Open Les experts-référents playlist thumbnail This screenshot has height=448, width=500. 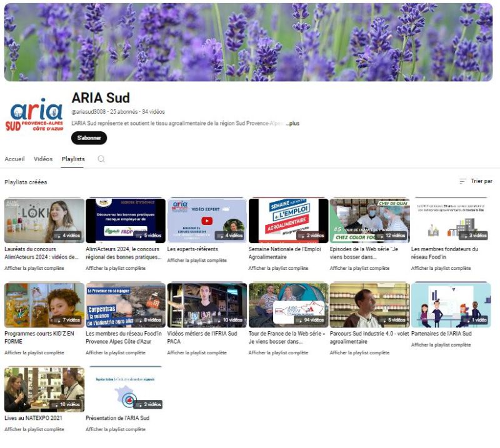tap(207, 221)
